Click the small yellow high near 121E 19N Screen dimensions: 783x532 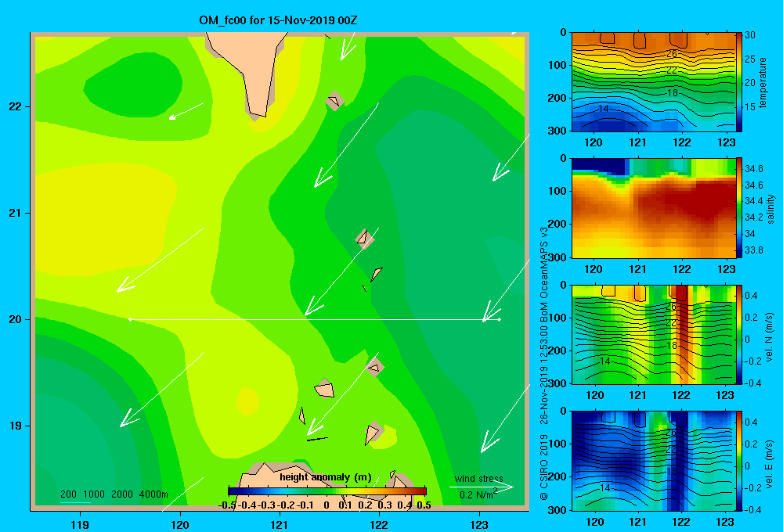coord(247,401)
